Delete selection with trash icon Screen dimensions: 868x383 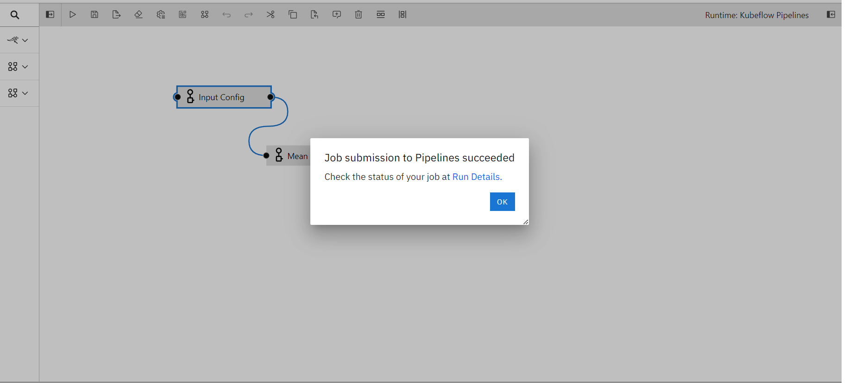[359, 14]
